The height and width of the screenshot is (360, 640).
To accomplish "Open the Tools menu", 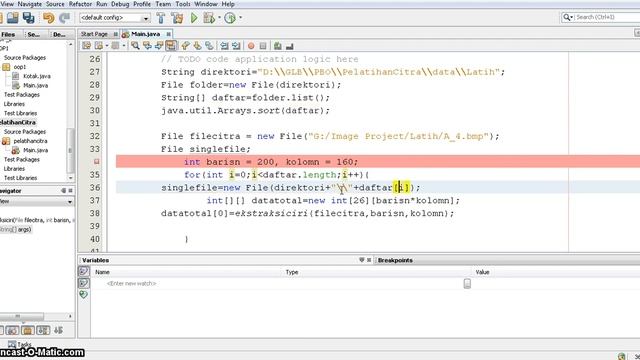I will [183, 4].
